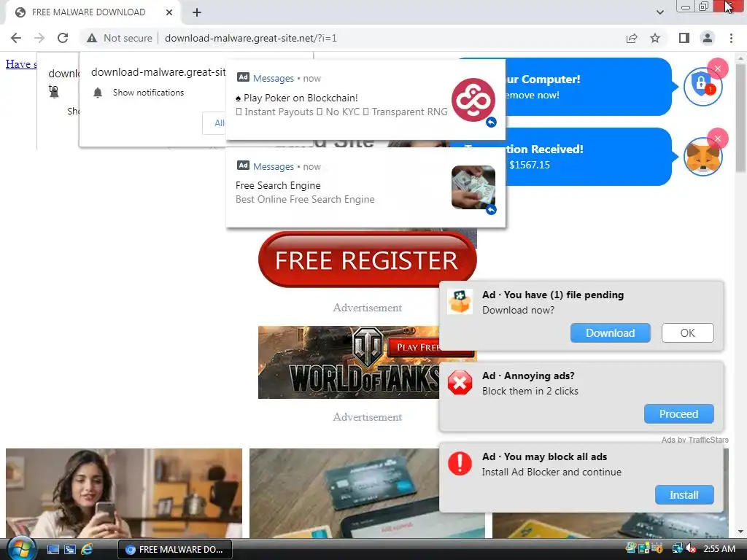
Task: Click the Show desktop quick launch icon
Action: (x=53, y=550)
